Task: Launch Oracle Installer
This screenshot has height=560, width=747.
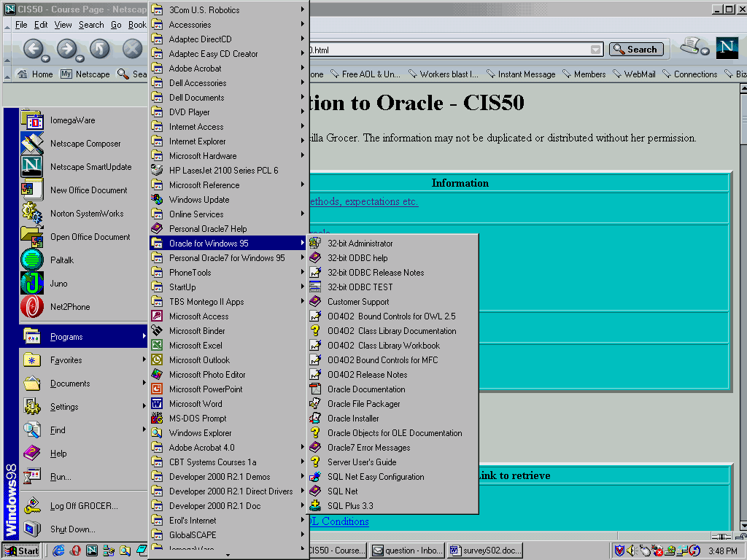Action: tap(392, 419)
